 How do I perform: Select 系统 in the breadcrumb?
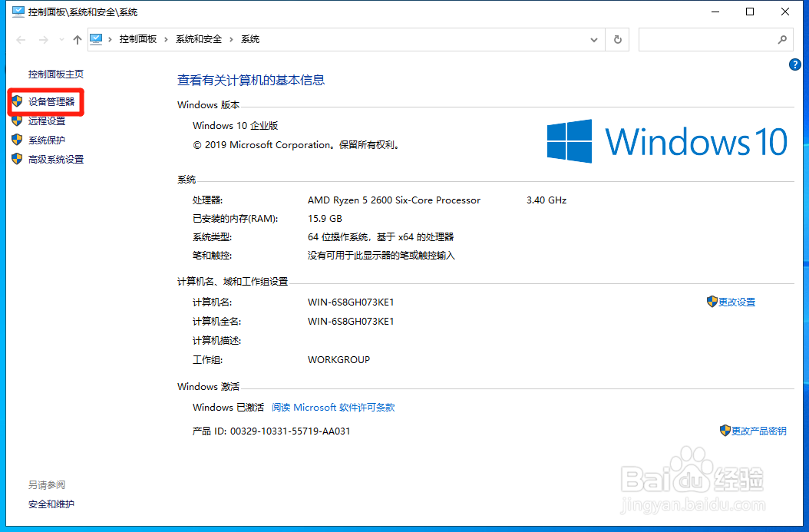coord(250,39)
